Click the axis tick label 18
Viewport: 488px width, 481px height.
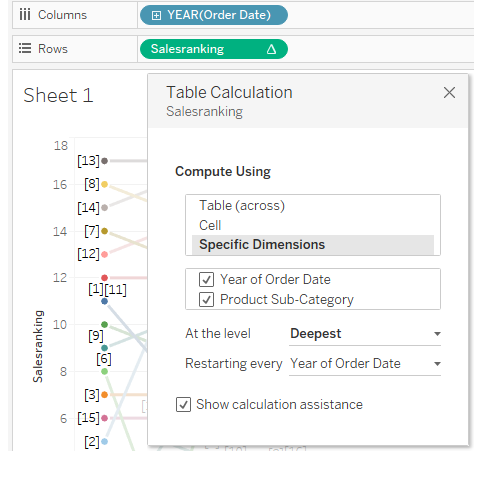[61, 146]
